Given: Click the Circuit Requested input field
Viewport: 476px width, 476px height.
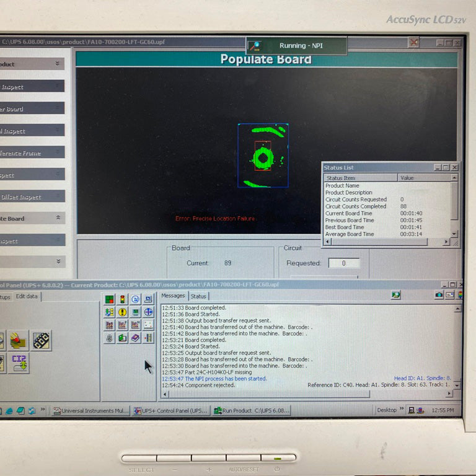Looking at the screenshot, I should [x=343, y=263].
